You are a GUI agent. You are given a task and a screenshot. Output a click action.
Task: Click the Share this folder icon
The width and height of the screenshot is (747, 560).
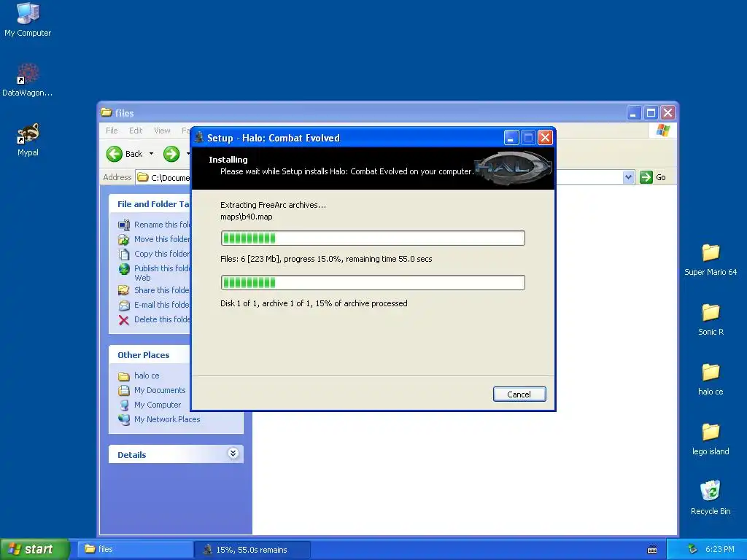coord(124,290)
